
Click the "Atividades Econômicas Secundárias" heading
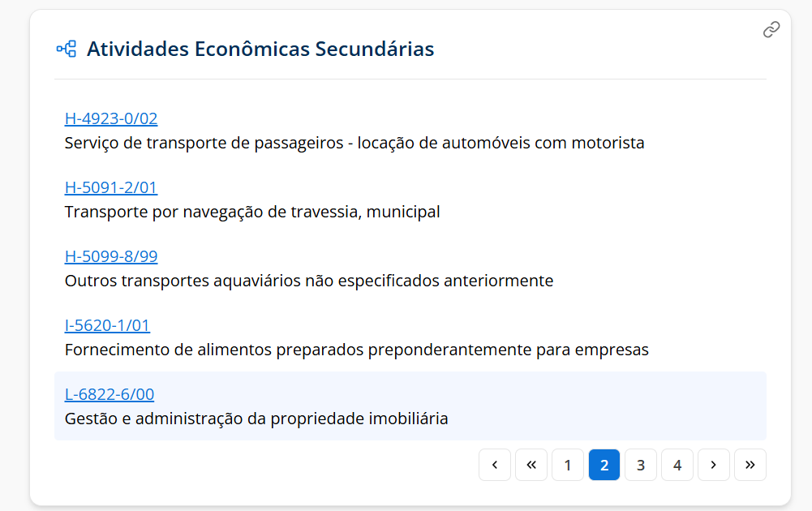(x=260, y=49)
